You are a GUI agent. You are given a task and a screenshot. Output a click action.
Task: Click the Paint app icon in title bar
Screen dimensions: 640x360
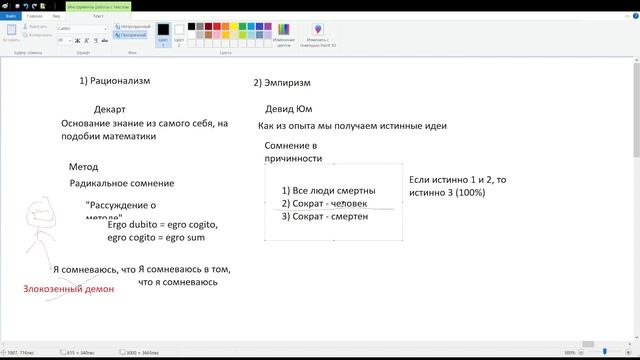5,6
